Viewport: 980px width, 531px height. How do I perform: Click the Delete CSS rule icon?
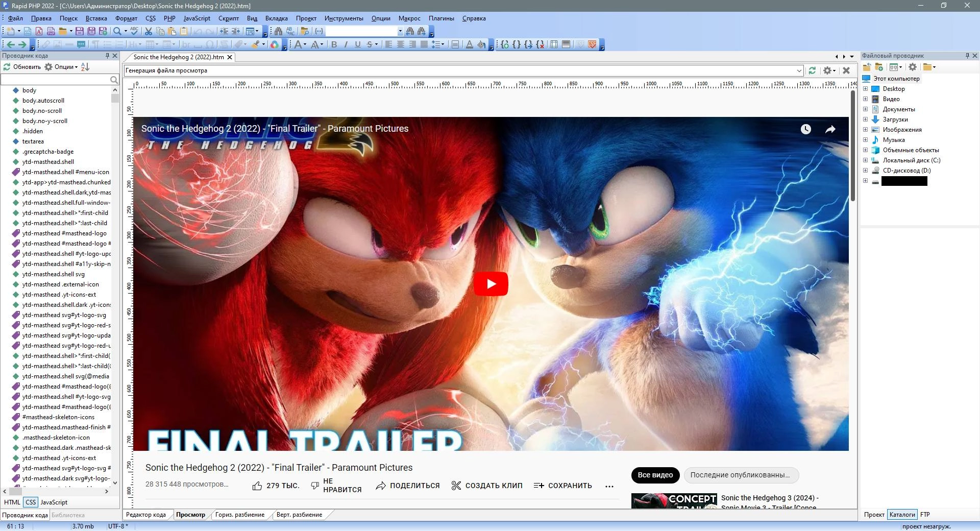540,44
